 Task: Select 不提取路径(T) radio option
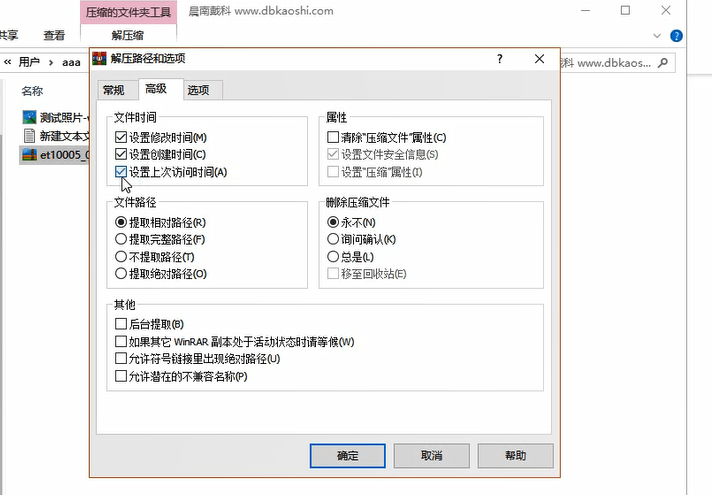tap(121, 256)
